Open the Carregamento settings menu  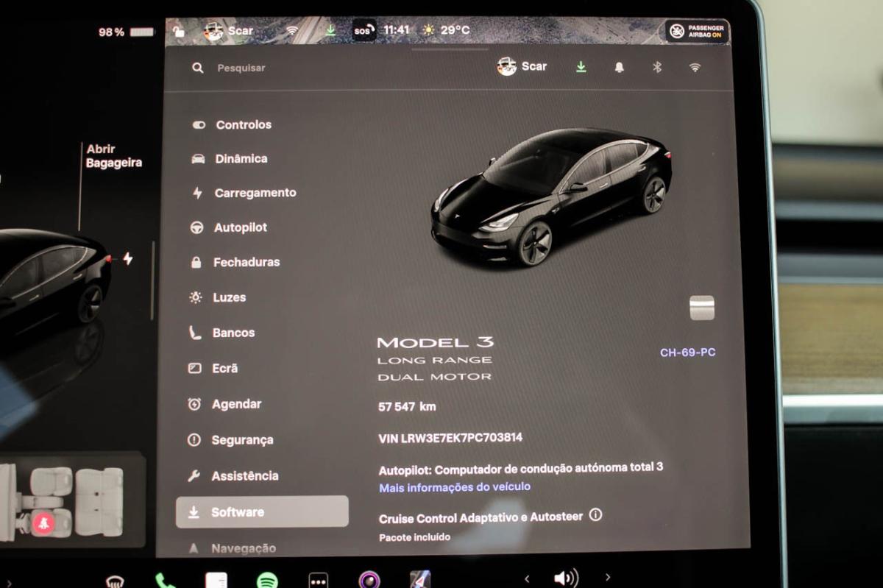click(x=243, y=193)
